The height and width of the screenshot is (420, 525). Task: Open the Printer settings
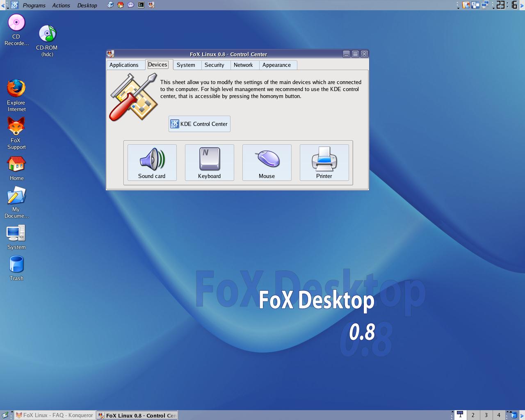click(324, 162)
